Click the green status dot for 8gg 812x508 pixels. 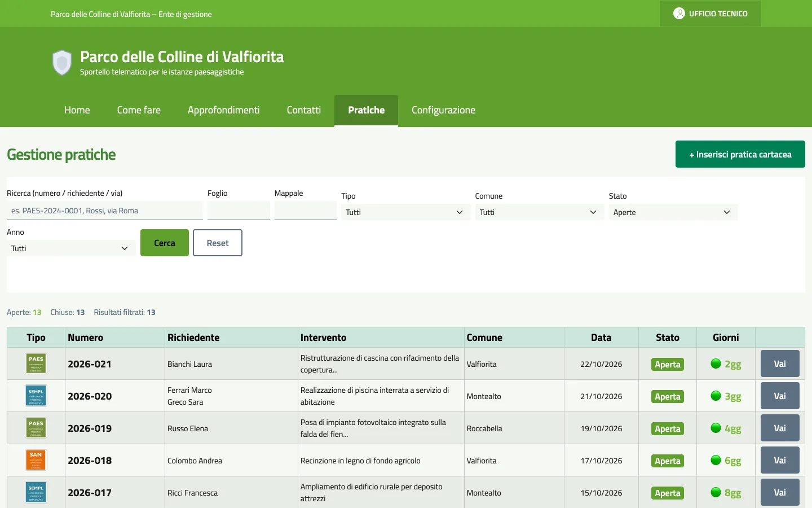pos(716,492)
